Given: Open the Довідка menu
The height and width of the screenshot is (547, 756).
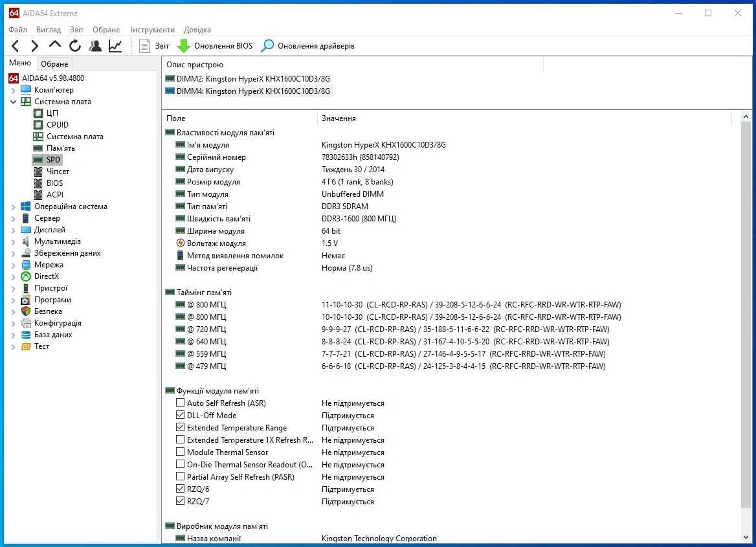Looking at the screenshot, I should click(197, 29).
